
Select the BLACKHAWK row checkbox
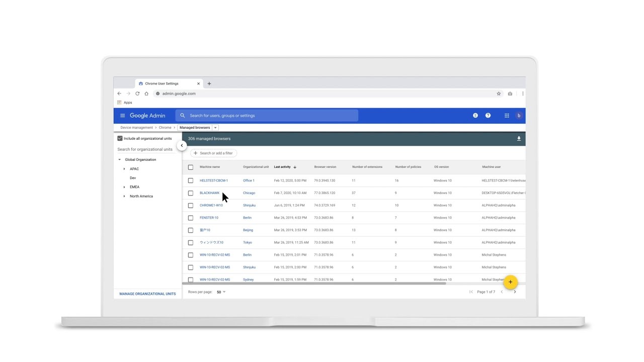(x=191, y=193)
